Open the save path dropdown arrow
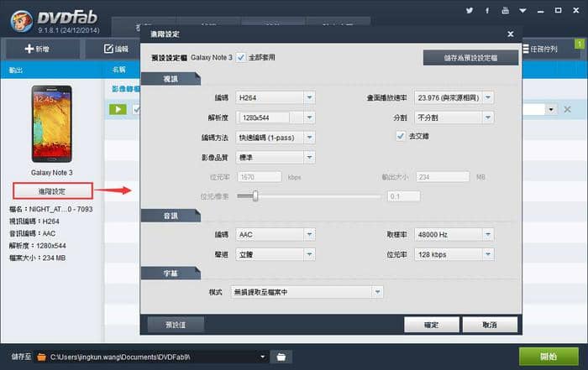Screen dimensions: 588x370 262,357
